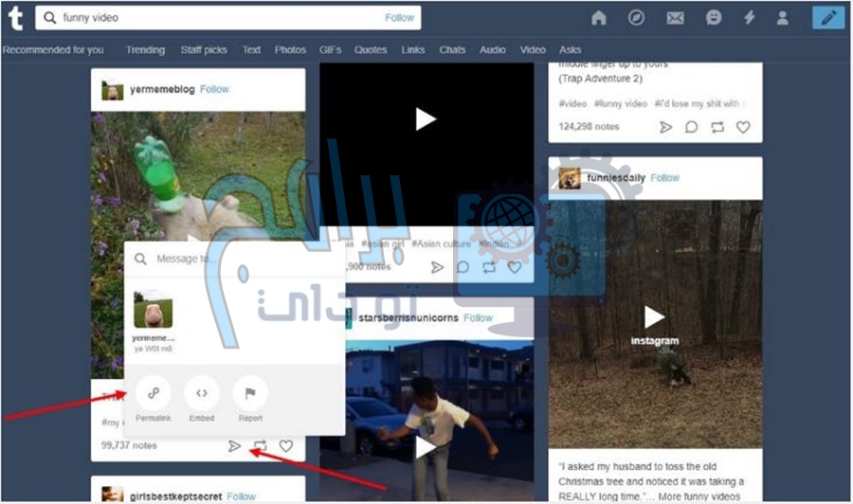Show Activity via the lightning bolt icon
853x504 pixels.
[748, 18]
